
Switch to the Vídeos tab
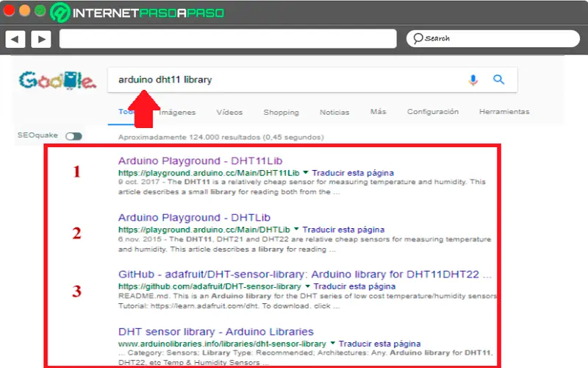tap(229, 113)
